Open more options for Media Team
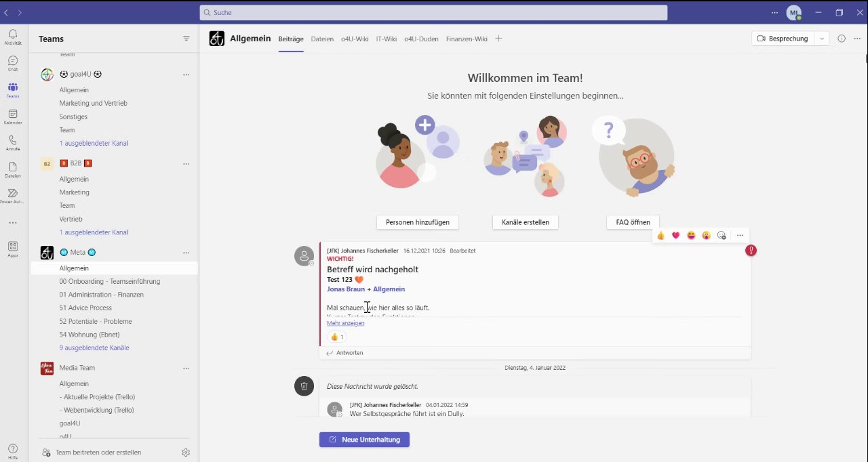The width and height of the screenshot is (868, 462). [186, 368]
